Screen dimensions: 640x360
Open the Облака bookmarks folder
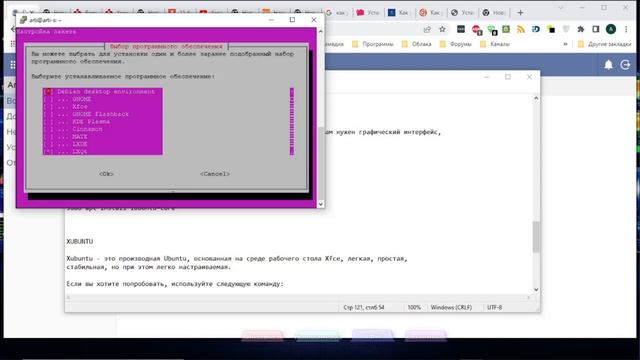pyautogui.click(x=417, y=44)
